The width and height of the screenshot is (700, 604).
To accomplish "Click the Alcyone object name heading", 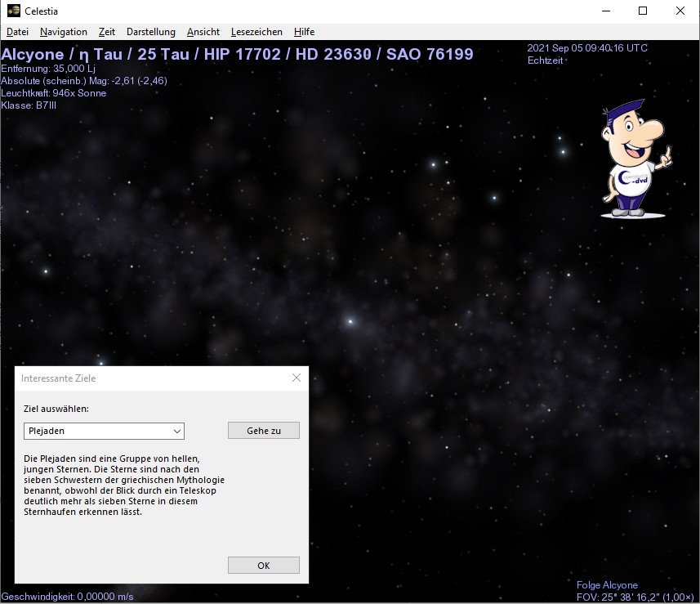I will pos(237,54).
